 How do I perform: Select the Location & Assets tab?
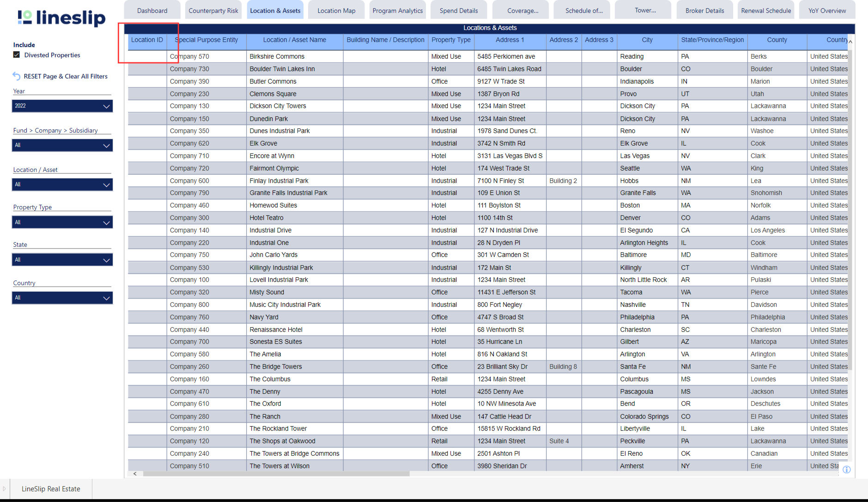click(x=275, y=10)
